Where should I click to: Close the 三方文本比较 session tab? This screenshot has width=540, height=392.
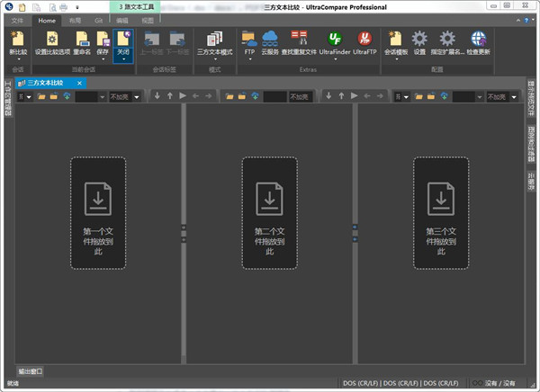point(79,83)
